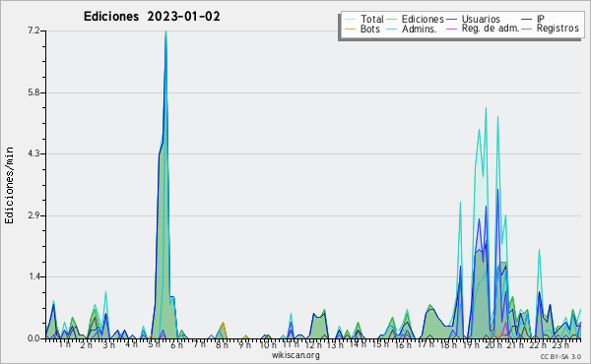Click the Bots orange legend line
The height and width of the screenshot is (364, 591).
(351, 29)
